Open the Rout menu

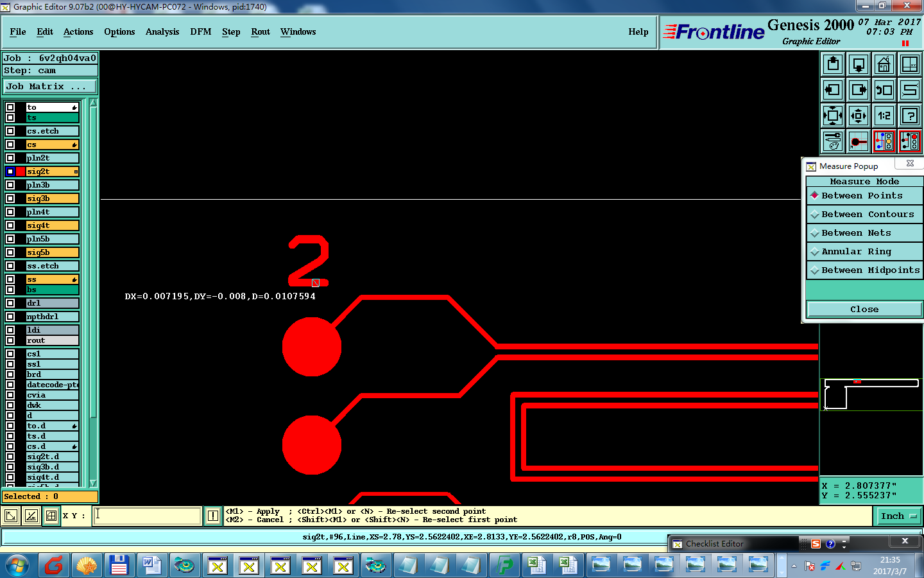tap(261, 31)
